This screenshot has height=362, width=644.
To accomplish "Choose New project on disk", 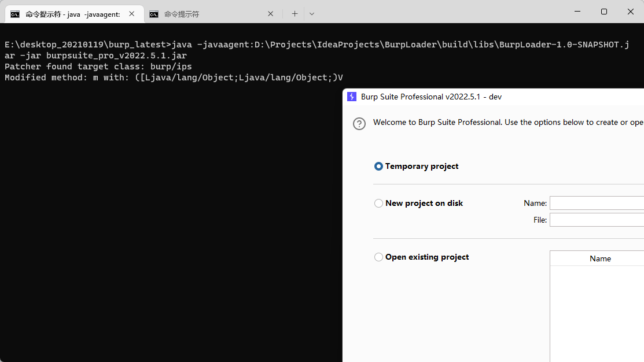I will click(x=379, y=203).
